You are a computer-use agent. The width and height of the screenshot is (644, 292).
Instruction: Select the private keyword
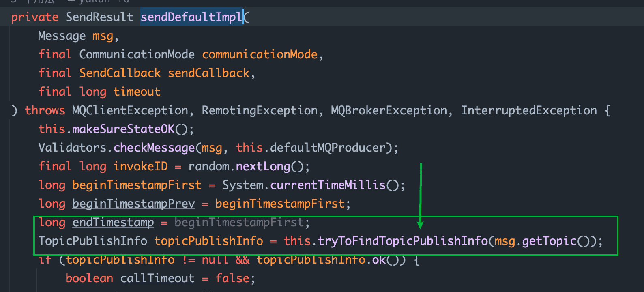pyautogui.click(x=35, y=17)
